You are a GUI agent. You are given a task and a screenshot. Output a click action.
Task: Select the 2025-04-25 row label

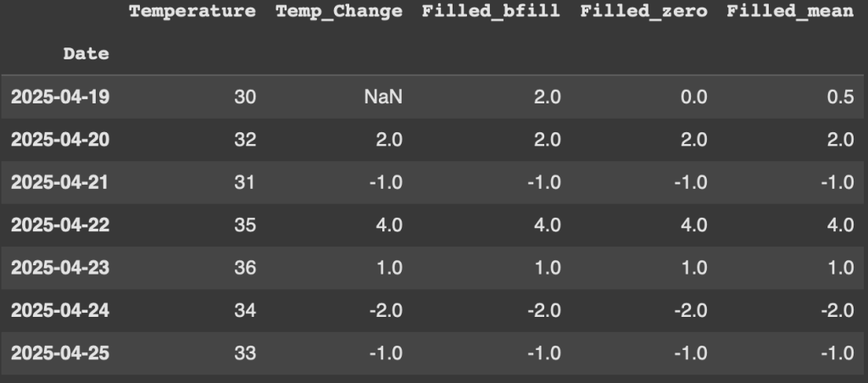point(60,352)
